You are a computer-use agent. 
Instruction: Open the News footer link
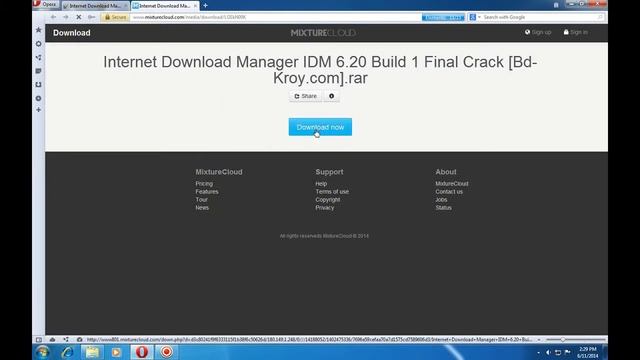[202, 208]
